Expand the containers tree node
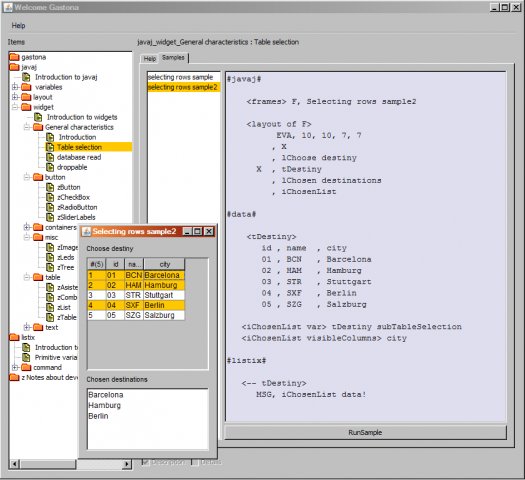Viewport: 525px width, 480px height. click(x=27, y=227)
